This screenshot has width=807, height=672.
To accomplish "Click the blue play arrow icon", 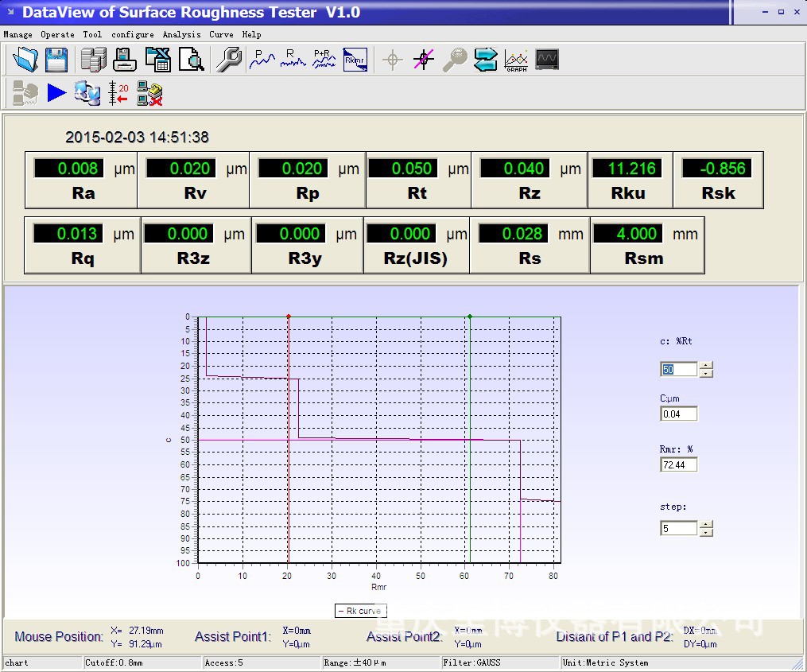I will [56, 93].
